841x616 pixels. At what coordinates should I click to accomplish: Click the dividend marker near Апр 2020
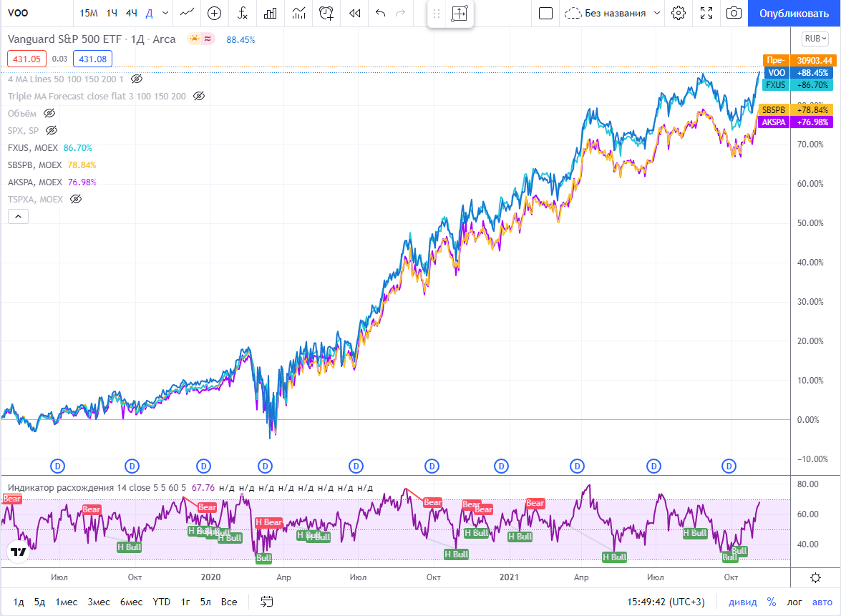(x=265, y=466)
